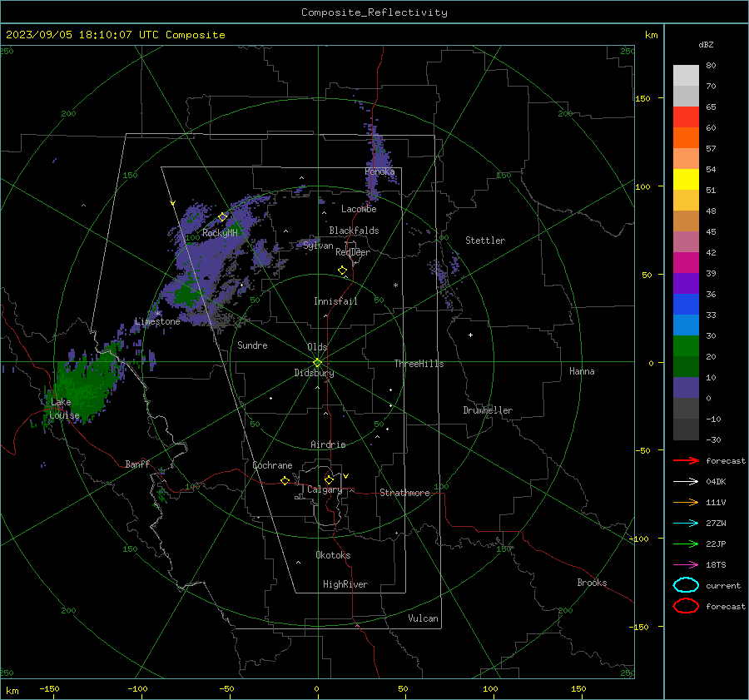Click the red forecast ellipse legend icon
This screenshot has height=700, width=749.
pos(686,606)
